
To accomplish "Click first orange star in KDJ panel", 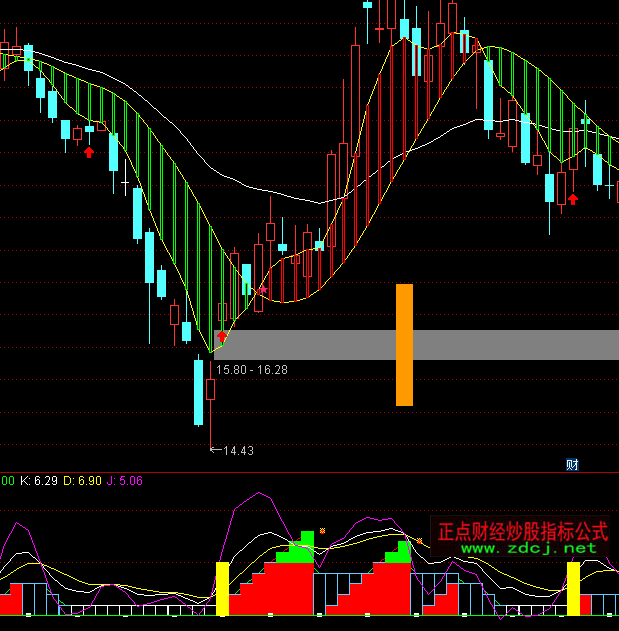I will (x=322, y=531).
